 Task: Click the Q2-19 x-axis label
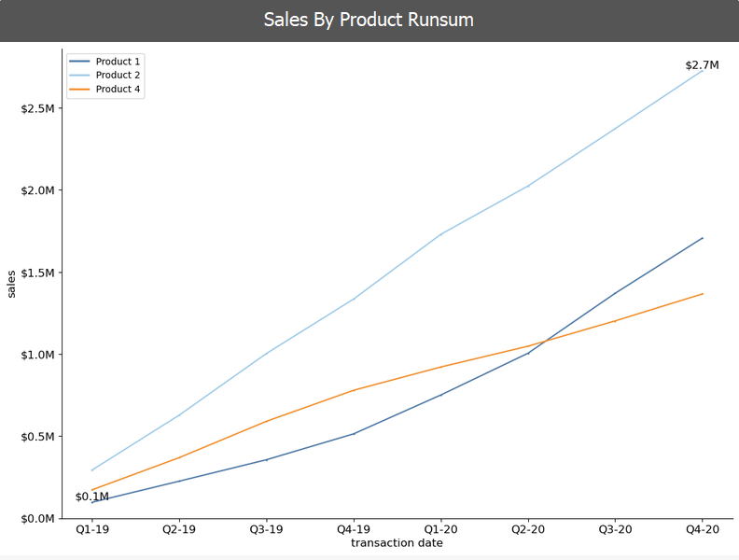179,529
